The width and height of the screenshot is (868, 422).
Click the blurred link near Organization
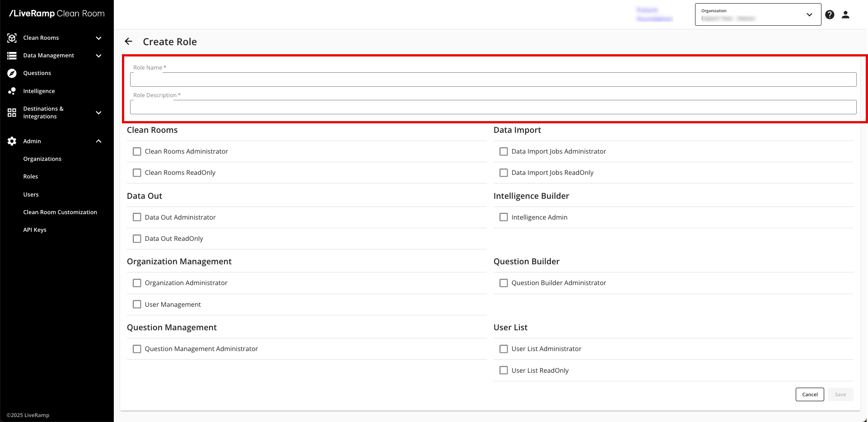pyautogui.click(x=654, y=14)
